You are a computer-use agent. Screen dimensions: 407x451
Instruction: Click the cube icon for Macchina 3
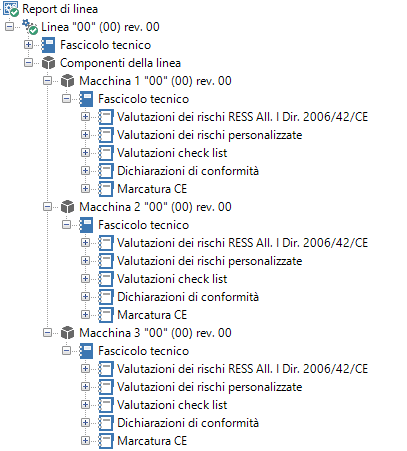pos(68,333)
